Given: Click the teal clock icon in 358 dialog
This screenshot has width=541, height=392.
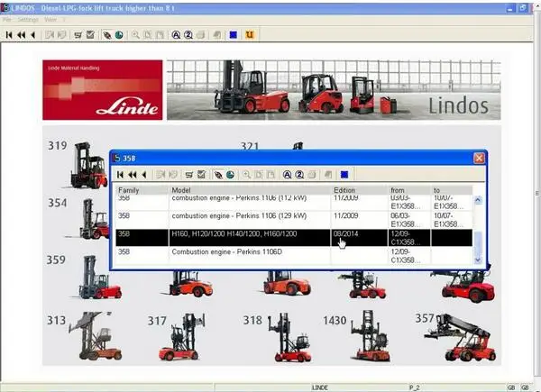Looking at the screenshot, I should (x=230, y=175).
